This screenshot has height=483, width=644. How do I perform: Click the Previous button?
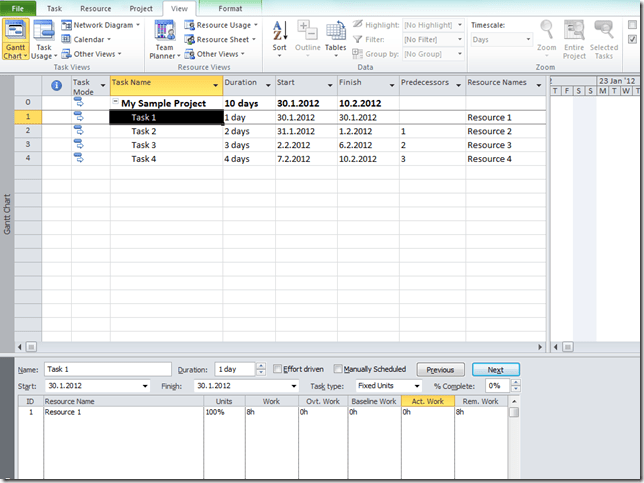(441, 369)
